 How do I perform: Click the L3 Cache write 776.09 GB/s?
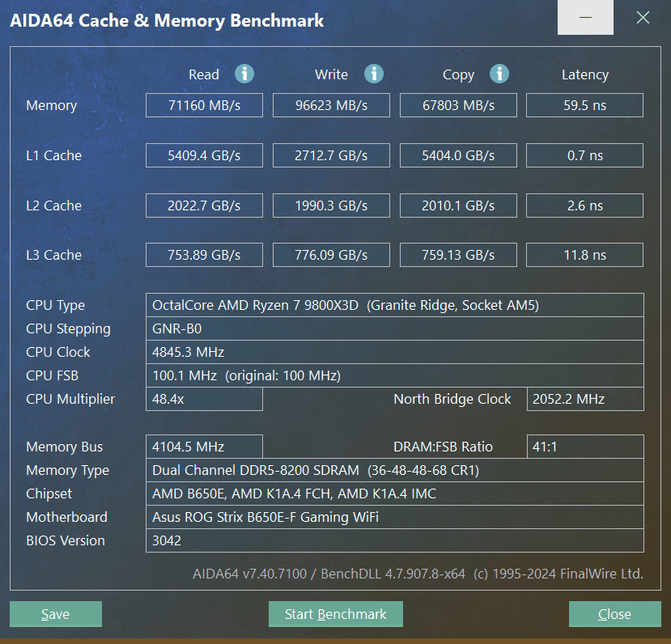tap(331, 255)
